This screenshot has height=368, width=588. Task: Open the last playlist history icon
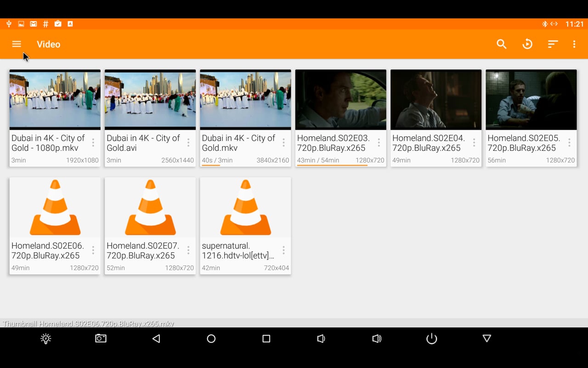click(527, 44)
